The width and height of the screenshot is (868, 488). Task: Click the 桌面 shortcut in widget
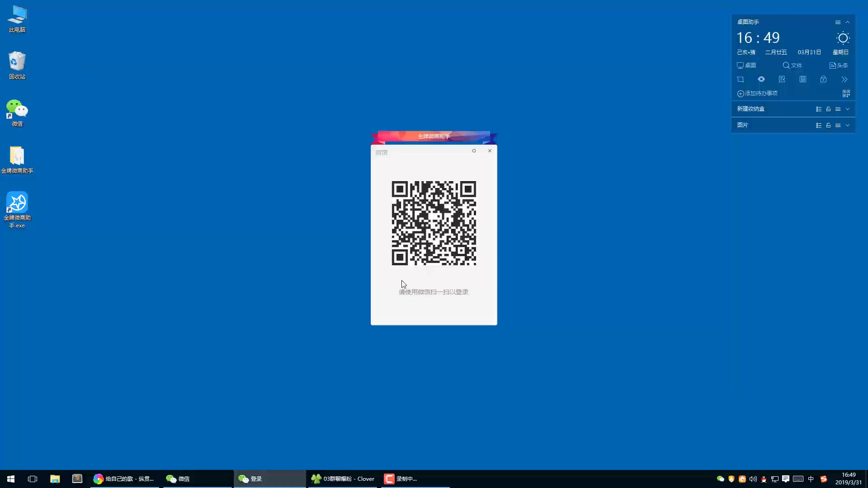click(x=746, y=66)
